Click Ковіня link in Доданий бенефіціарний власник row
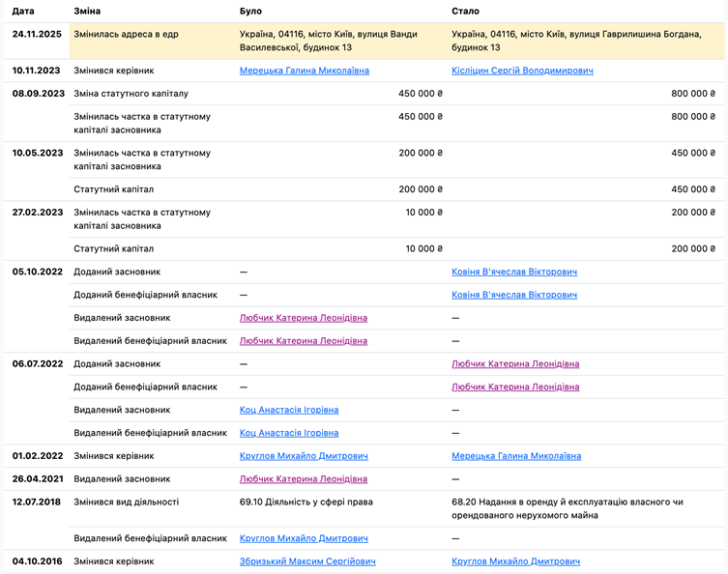This screenshot has width=728, height=574. pyautogui.click(x=513, y=295)
